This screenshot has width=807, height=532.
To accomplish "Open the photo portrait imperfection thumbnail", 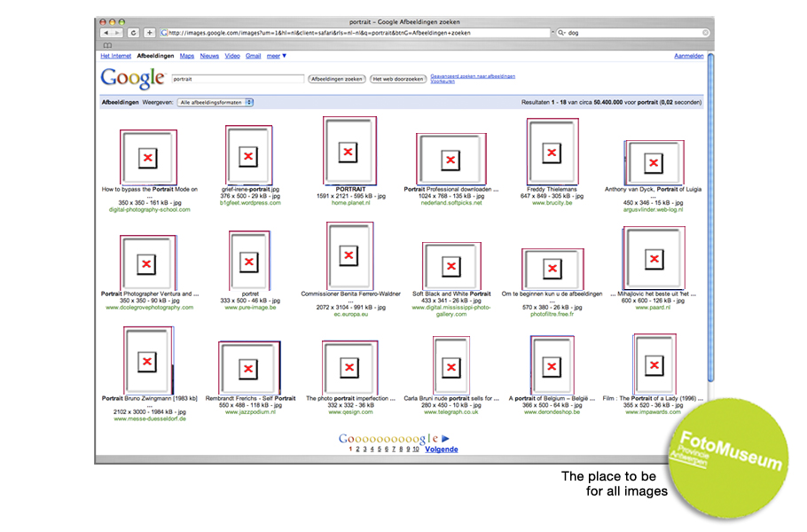I will [350, 367].
